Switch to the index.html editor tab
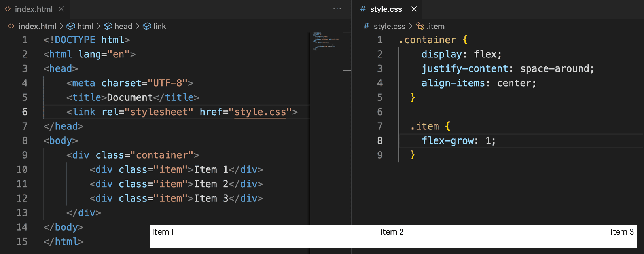 pyautogui.click(x=34, y=9)
